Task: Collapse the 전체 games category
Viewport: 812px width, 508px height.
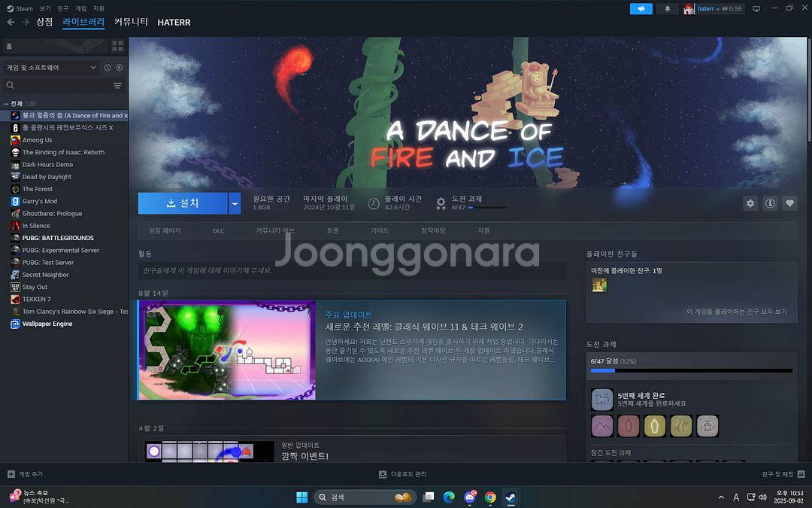Action: [x=6, y=104]
